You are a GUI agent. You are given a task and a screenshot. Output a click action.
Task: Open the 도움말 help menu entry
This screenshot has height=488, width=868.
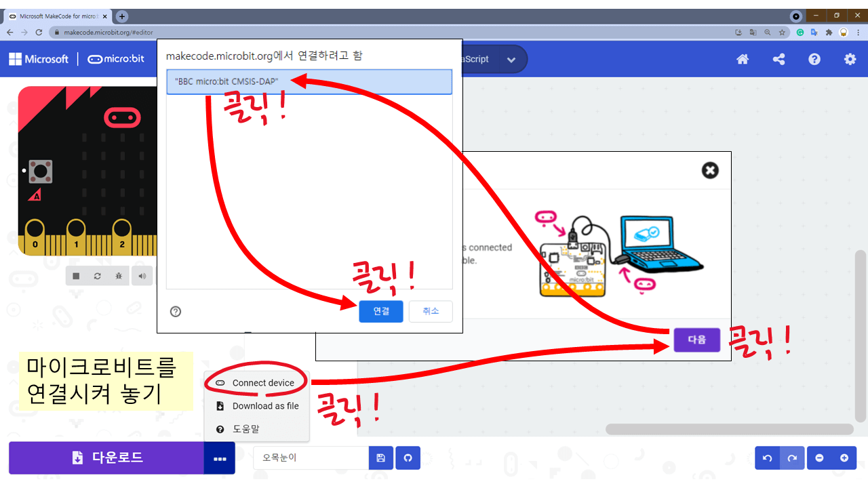tap(256, 429)
